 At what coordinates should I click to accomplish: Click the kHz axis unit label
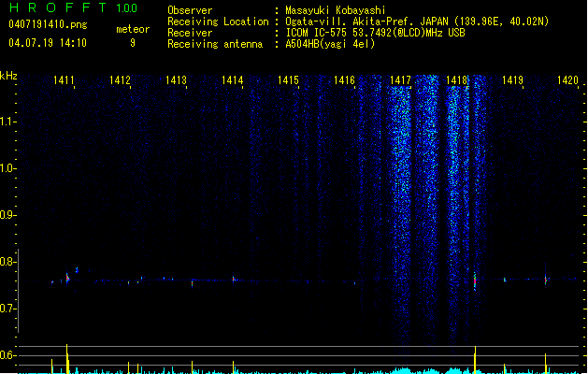click(x=8, y=76)
